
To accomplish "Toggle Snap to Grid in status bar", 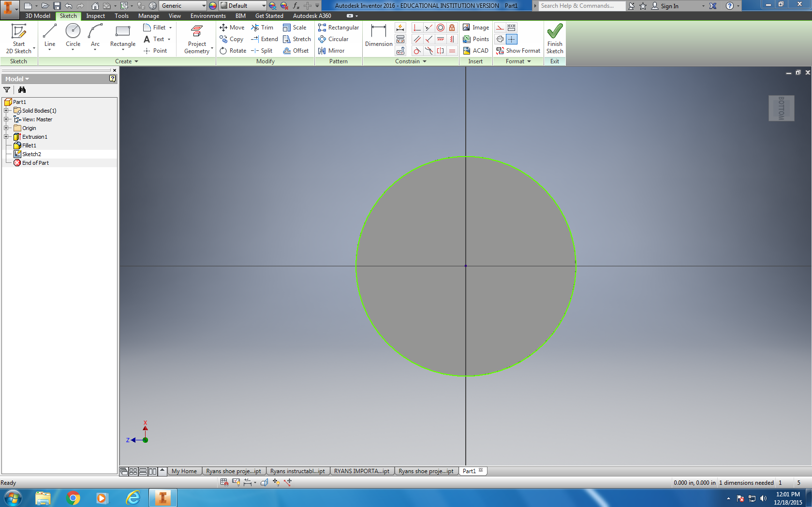I will coord(224,482).
